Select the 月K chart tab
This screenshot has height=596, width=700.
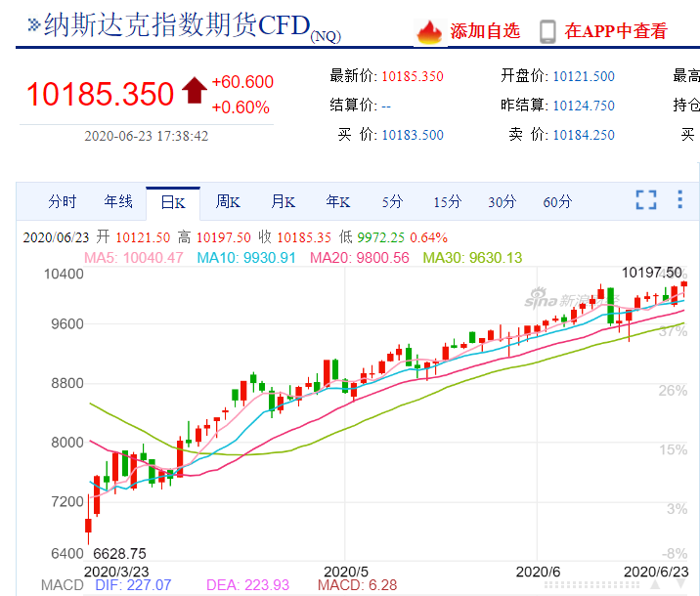coord(284,201)
